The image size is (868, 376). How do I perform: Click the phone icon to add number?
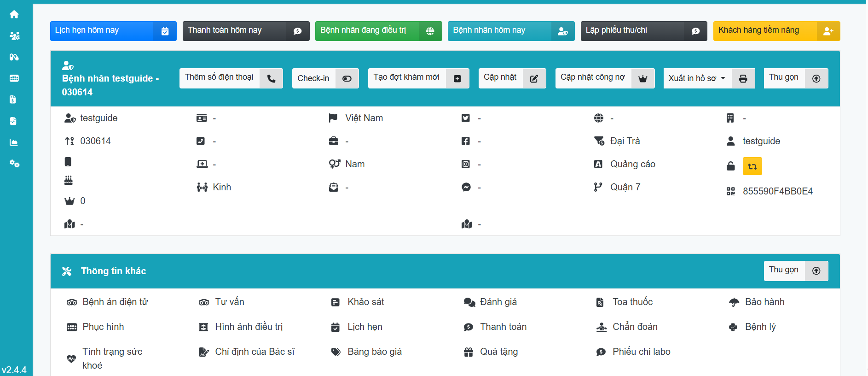pyautogui.click(x=271, y=79)
